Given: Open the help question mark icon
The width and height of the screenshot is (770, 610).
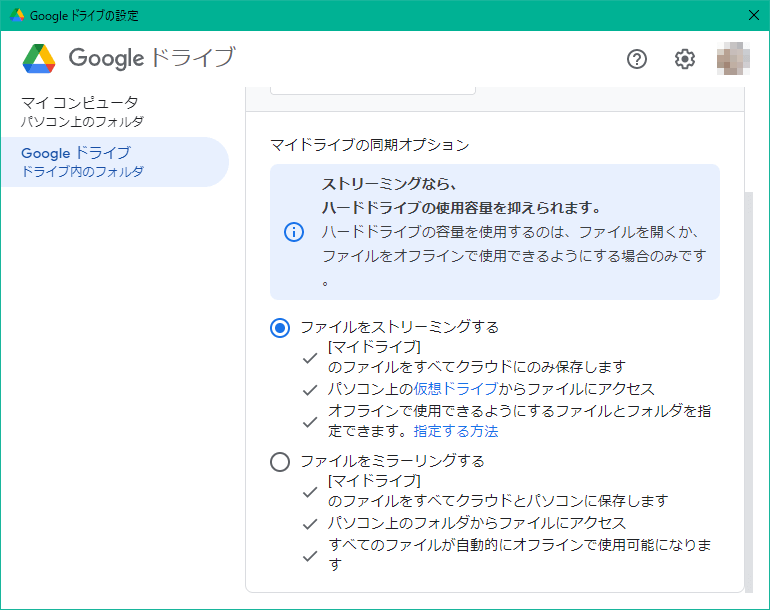Looking at the screenshot, I should [x=637, y=59].
